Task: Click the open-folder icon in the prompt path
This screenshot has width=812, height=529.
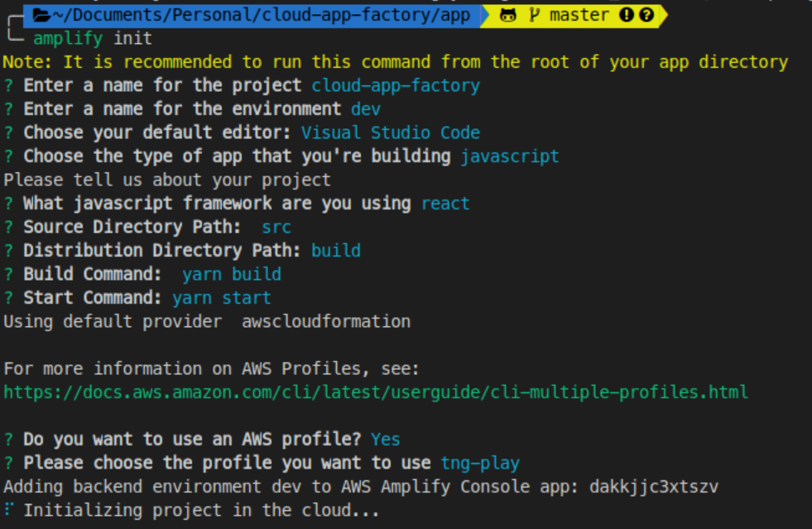Action: point(41,16)
